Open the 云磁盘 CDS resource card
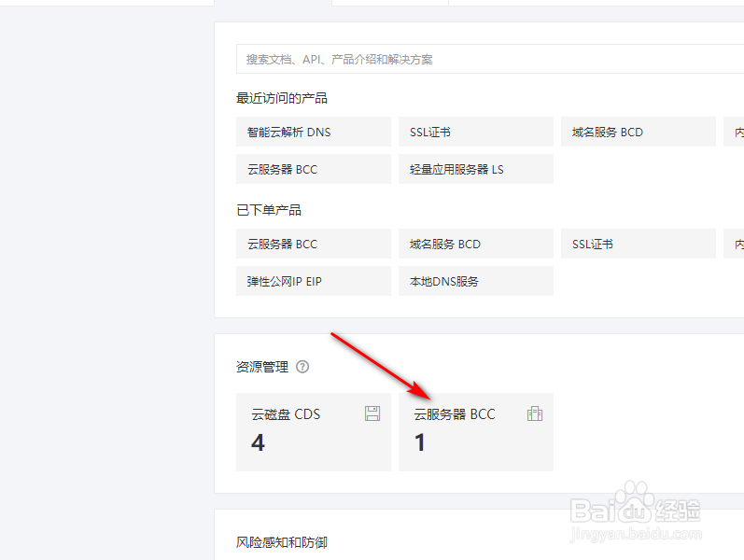Screen dimensions: 744x560 (314, 432)
